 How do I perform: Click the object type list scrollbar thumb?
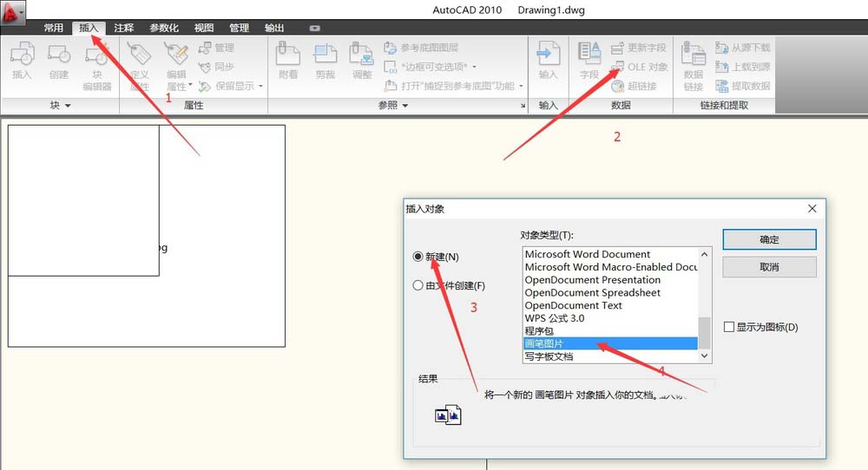pos(704,333)
